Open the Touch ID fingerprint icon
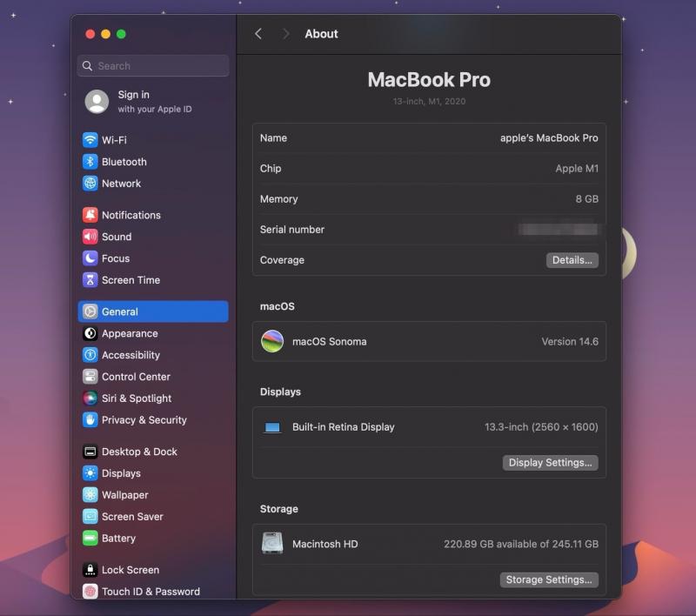 (90, 591)
